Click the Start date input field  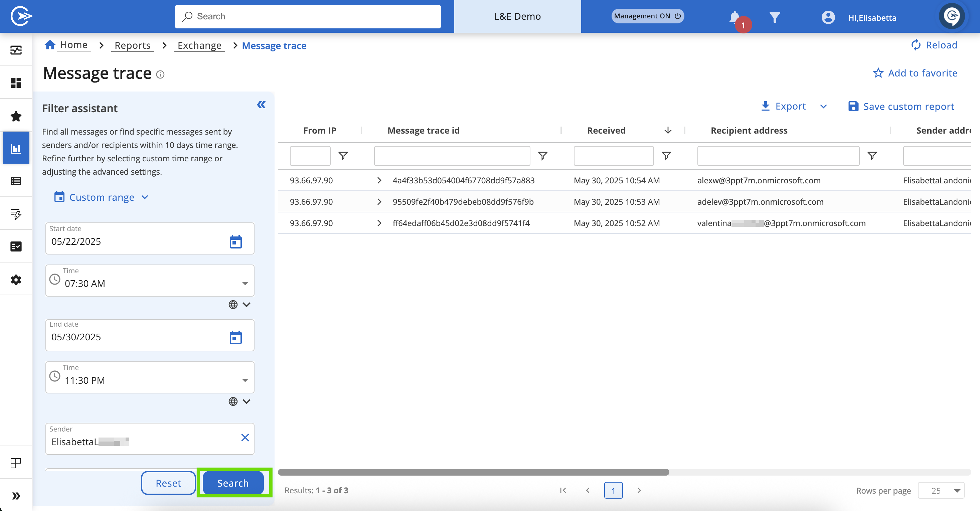coord(150,238)
